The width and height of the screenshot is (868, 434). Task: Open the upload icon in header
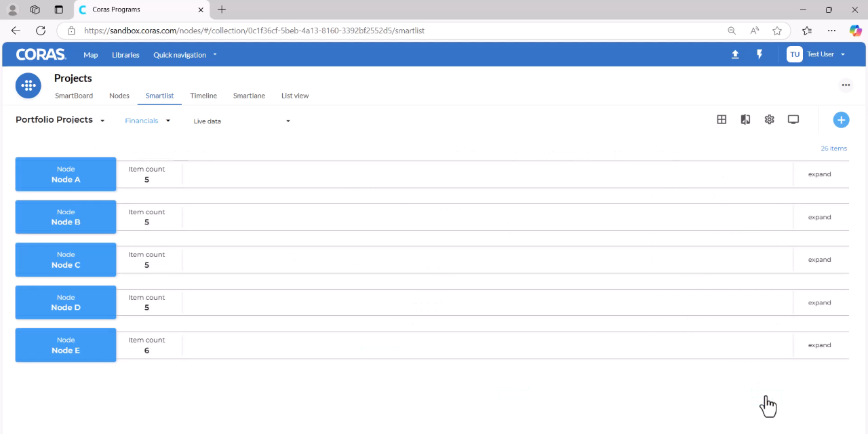735,55
